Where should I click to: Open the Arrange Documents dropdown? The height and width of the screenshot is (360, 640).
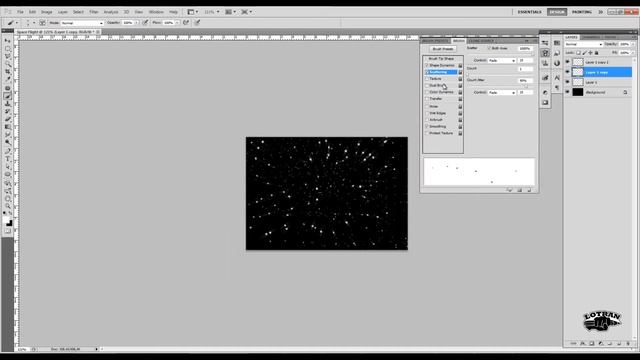(x=230, y=12)
